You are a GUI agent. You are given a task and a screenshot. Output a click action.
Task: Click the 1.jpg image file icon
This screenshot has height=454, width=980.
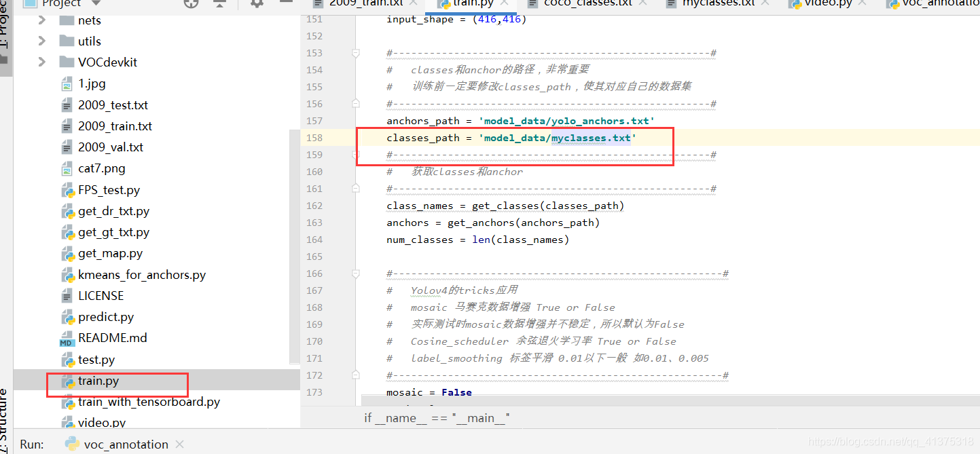coord(67,84)
